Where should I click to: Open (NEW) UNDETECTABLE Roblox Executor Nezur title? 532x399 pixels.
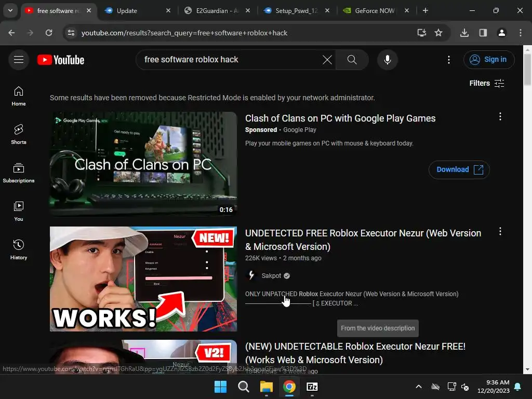point(355,353)
